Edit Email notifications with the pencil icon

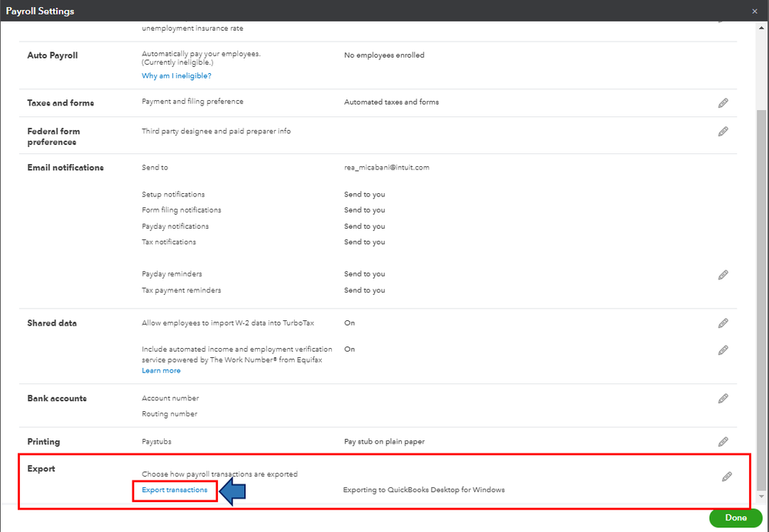723,275
